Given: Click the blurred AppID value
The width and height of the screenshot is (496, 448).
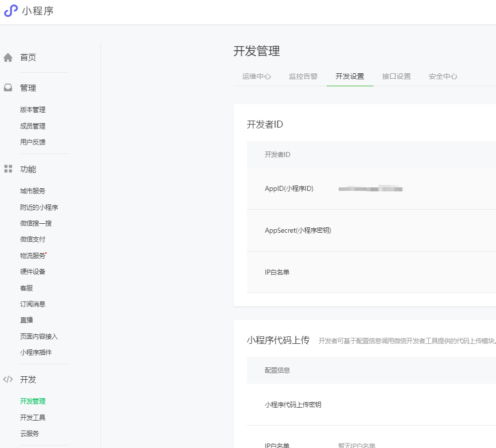Looking at the screenshot, I should click(x=370, y=189).
